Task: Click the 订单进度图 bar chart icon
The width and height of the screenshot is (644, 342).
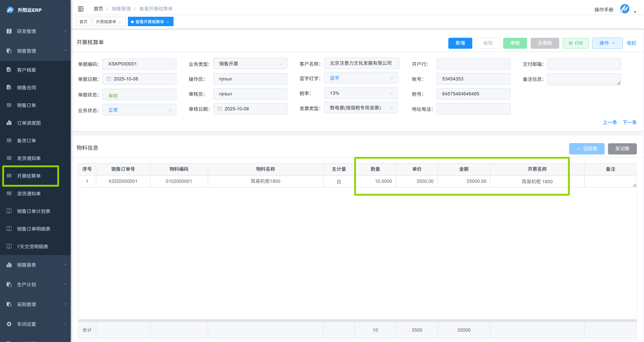Action: [x=9, y=123]
